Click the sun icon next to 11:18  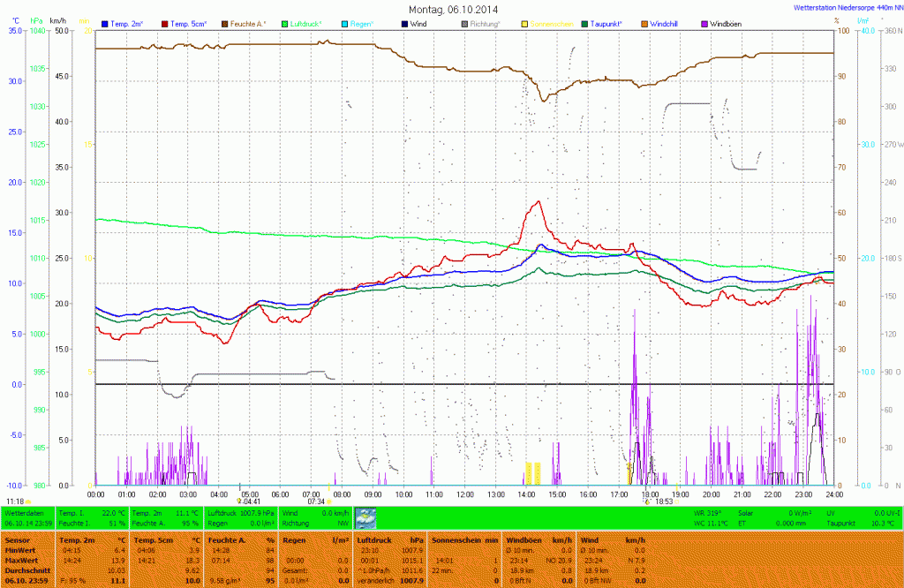pyautogui.click(x=28, y=501)
